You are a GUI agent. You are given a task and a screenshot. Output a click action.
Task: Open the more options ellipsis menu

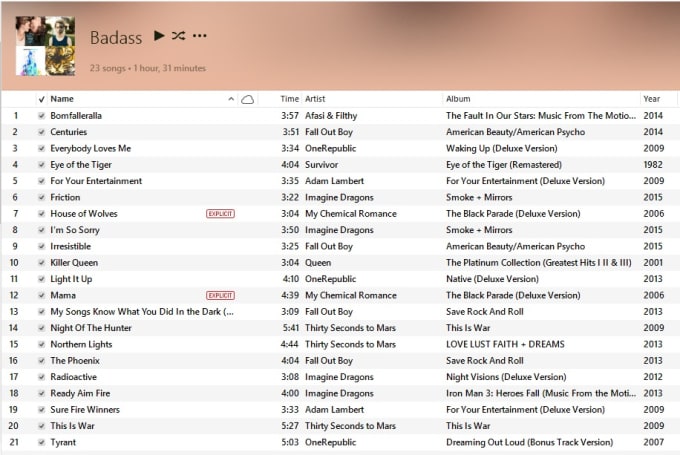[199, 36]
